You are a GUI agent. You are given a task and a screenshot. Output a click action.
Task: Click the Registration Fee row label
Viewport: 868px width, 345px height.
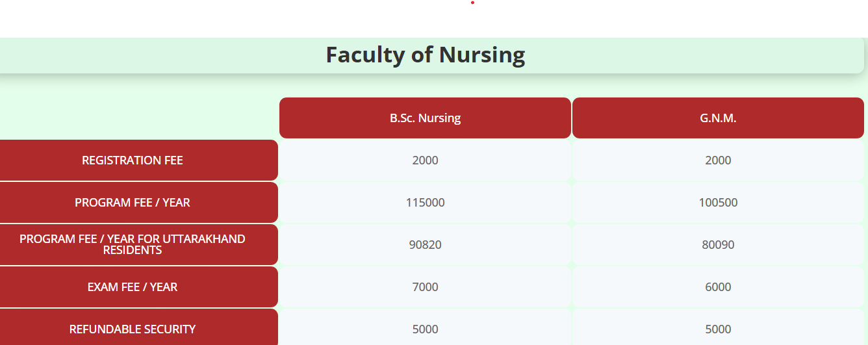pos(133,160)
